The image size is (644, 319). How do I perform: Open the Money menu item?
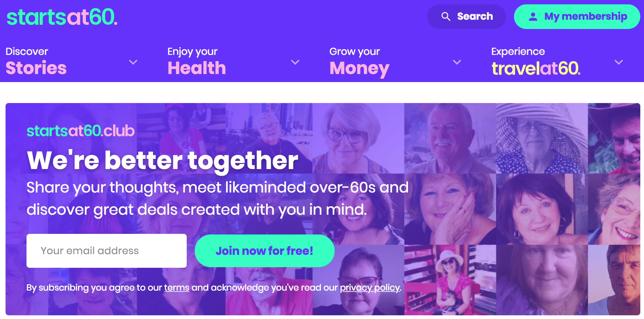pyautogui.click(x=360, y=68)
